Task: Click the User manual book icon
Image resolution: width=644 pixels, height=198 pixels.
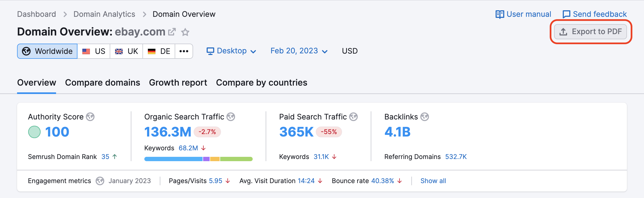Action: point(500,14)
